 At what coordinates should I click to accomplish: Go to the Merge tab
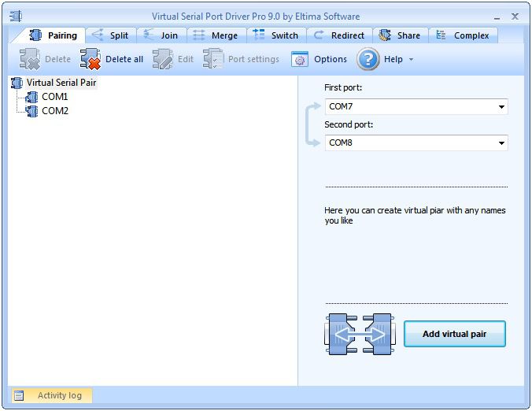click(216, 35)
